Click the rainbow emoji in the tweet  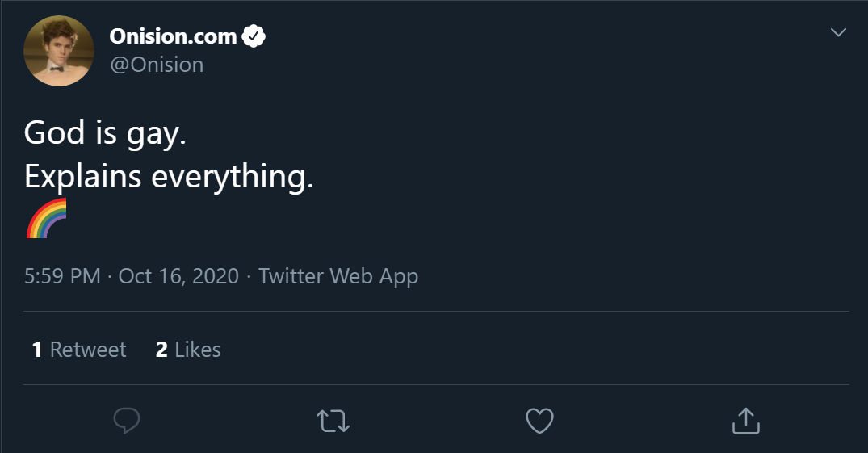[47, 218]
